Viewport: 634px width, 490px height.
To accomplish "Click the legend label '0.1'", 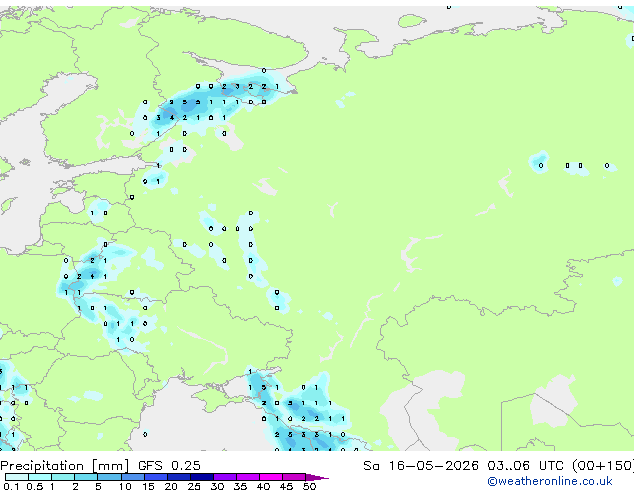I will 11,486.
